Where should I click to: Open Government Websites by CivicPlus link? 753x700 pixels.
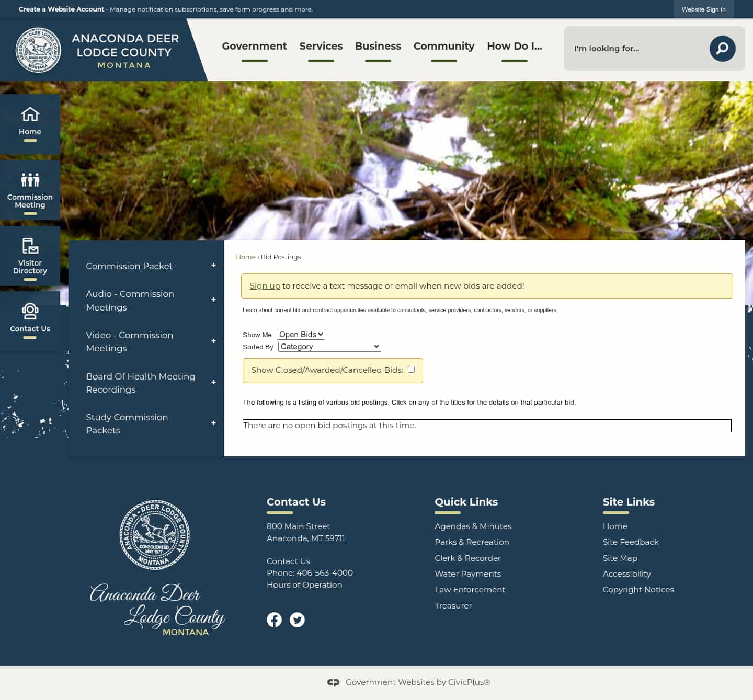(418, 682)
